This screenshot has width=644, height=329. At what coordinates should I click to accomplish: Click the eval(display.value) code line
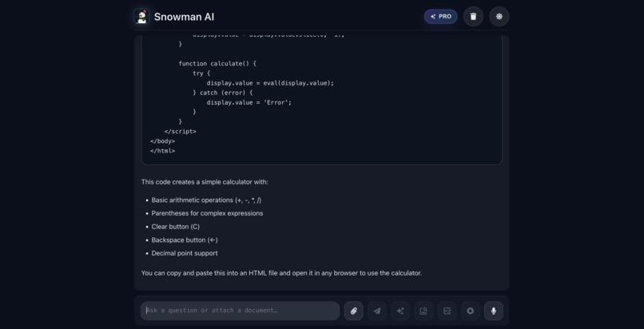[270, 83]
